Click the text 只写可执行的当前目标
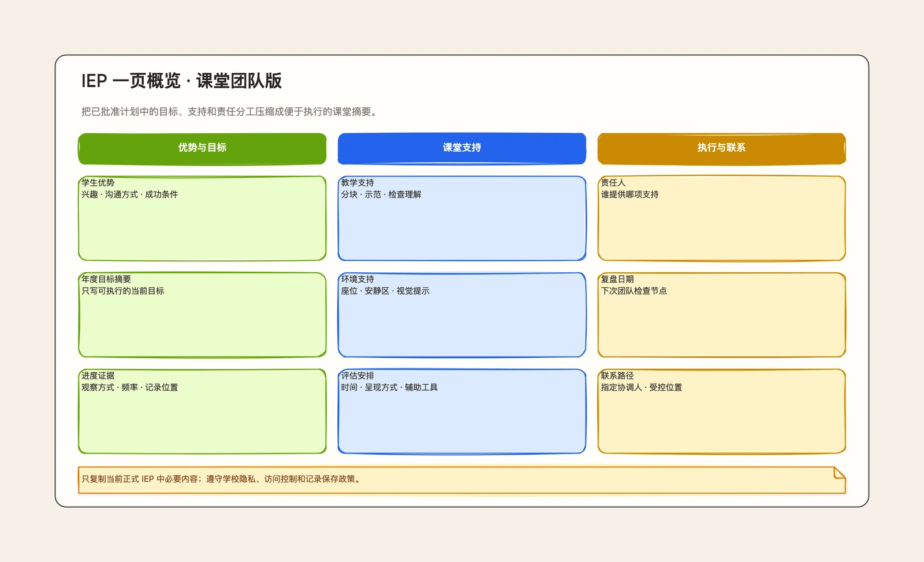Image resolution: width=924 pixels, height=562 pixels. (x=122, y=291)
